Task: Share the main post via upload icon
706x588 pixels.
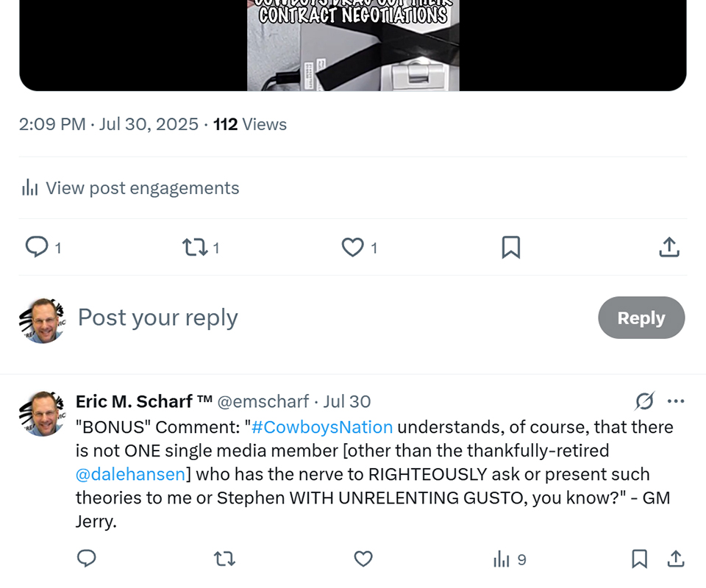Action: [x=668, y=247]
